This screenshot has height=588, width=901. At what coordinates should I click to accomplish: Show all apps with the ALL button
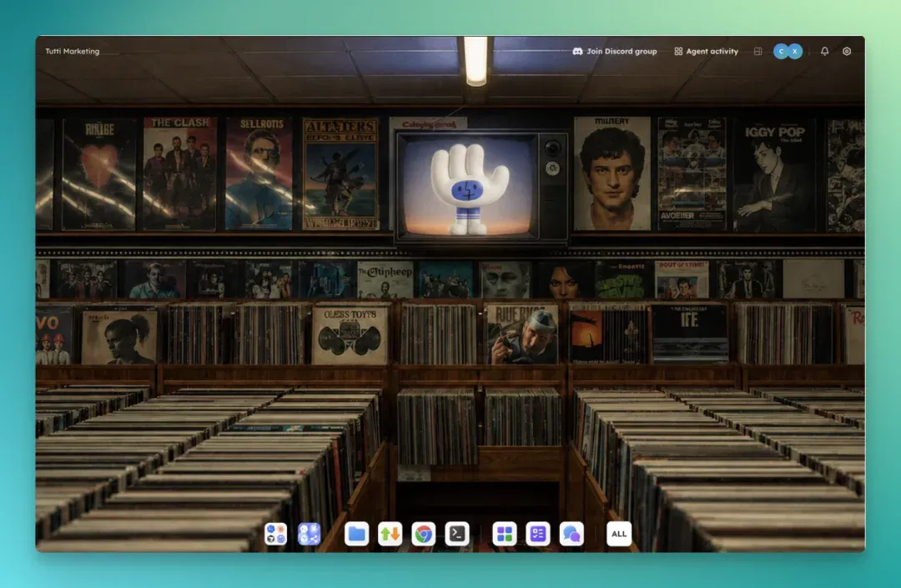619,534
